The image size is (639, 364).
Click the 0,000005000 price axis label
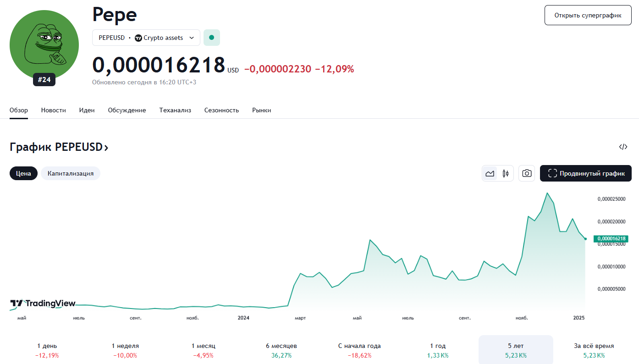point(611,289)
